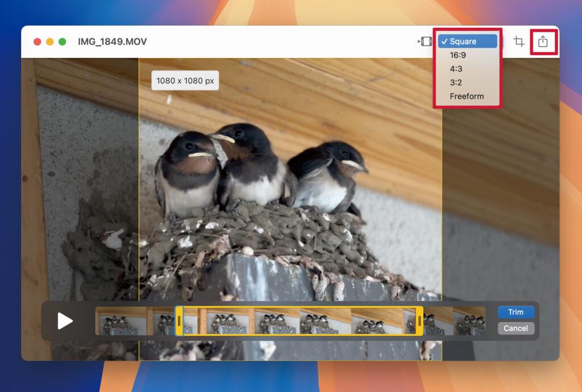Close the IMG_1849.MOV window
Image resolution: width=582 pixels, height=392 pixels.
click(x=37, y=41)
